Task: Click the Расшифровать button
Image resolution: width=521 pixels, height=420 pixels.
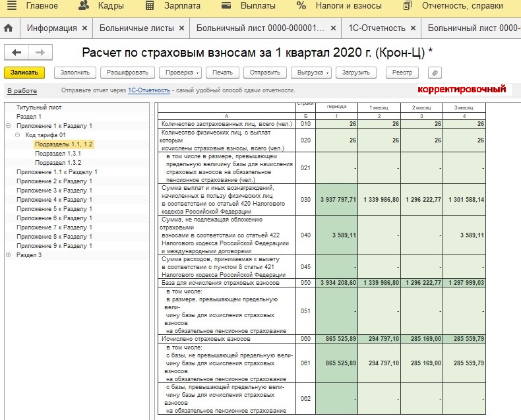Action: (127, 73)
